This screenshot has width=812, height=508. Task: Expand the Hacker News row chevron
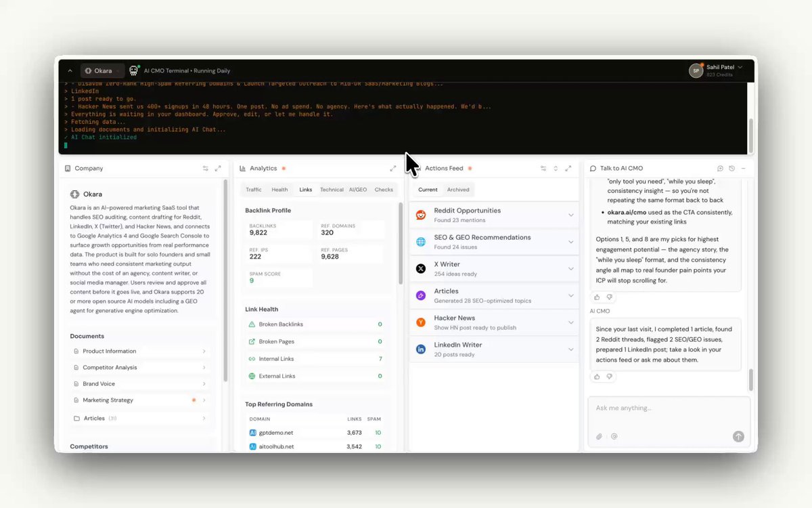(x=570, y=322)
